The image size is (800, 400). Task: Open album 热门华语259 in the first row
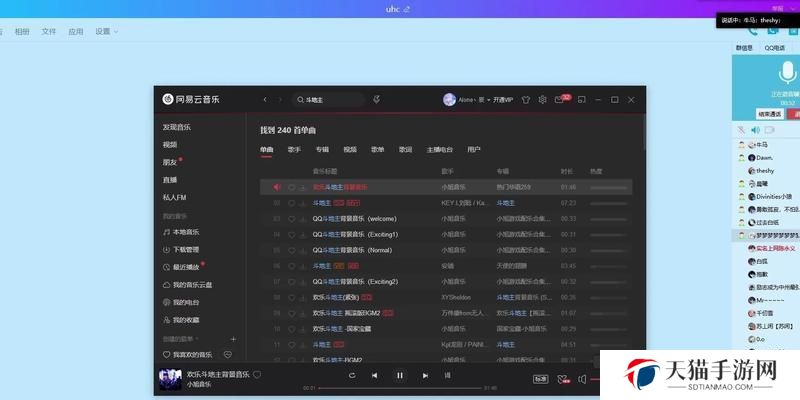(x=513, y=187)
